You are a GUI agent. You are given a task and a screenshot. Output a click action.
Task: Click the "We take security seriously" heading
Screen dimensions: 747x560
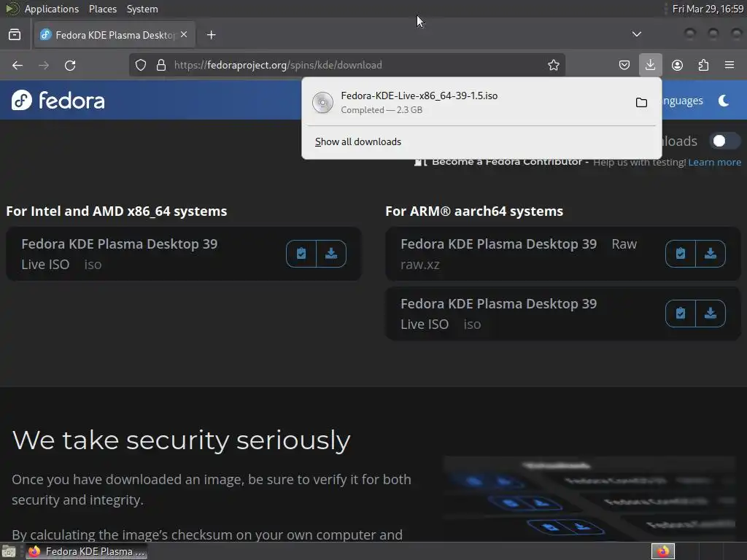tap(182, 440)
